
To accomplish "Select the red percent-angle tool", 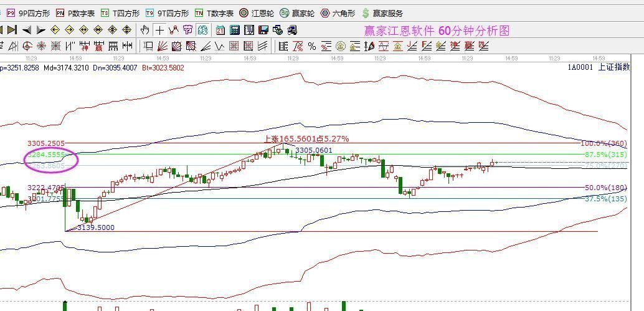I will [x=298, y=46].
